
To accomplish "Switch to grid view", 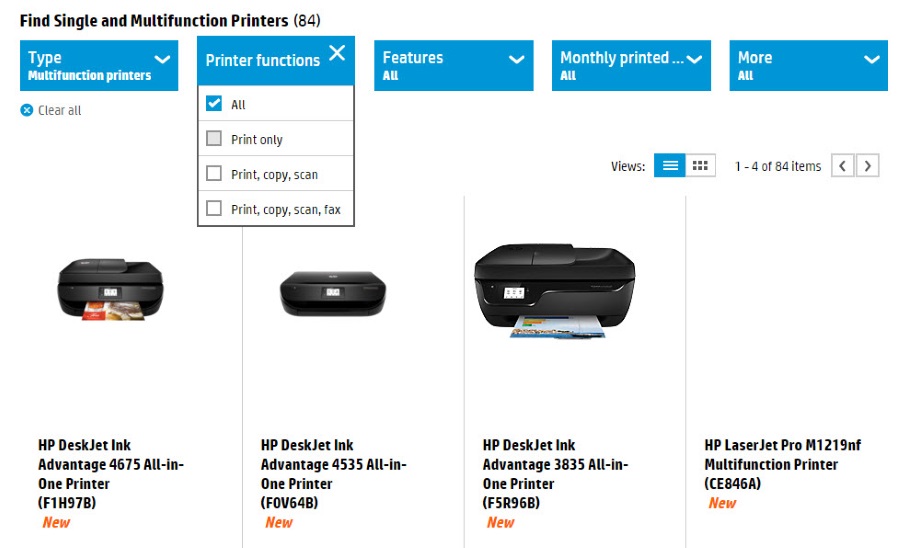I will [701, 166].
